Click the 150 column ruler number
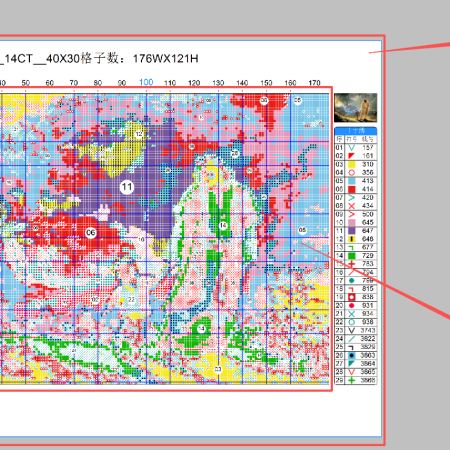Viewport: 450px width, 450px height. click(266, 83)
